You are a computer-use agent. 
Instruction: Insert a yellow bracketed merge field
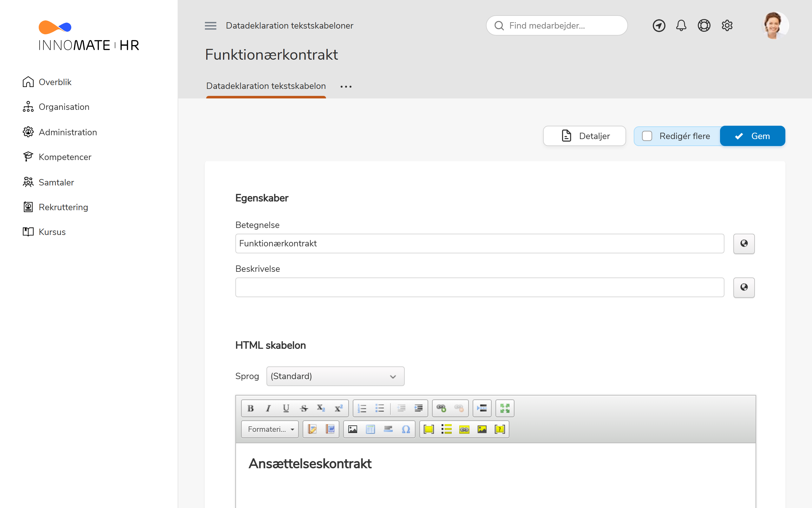429,429
